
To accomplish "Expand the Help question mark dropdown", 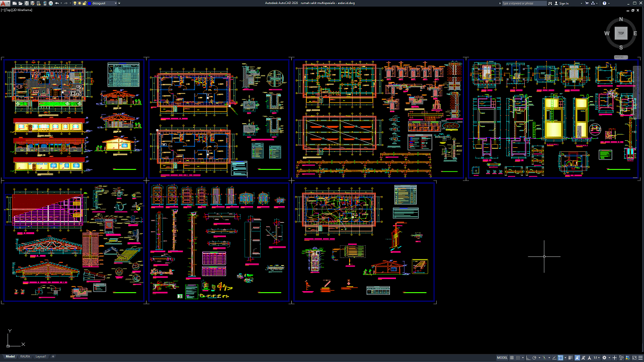I will click(609, 3).
